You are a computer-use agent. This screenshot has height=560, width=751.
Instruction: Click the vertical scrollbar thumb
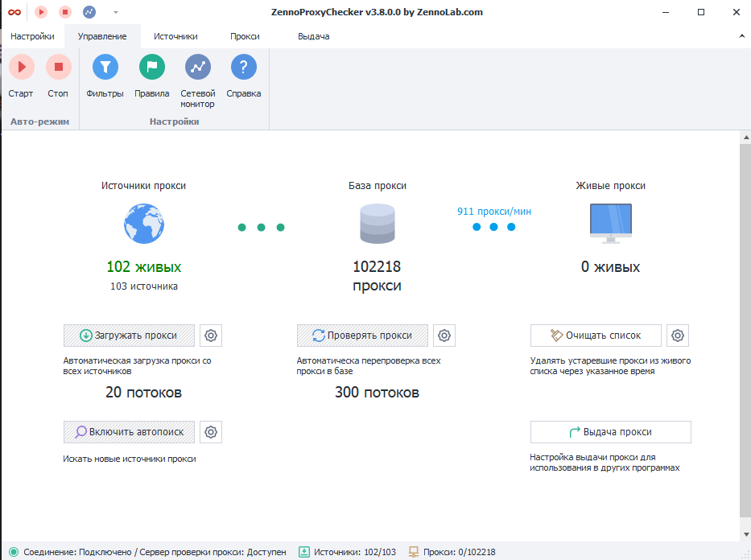[745, 330]
